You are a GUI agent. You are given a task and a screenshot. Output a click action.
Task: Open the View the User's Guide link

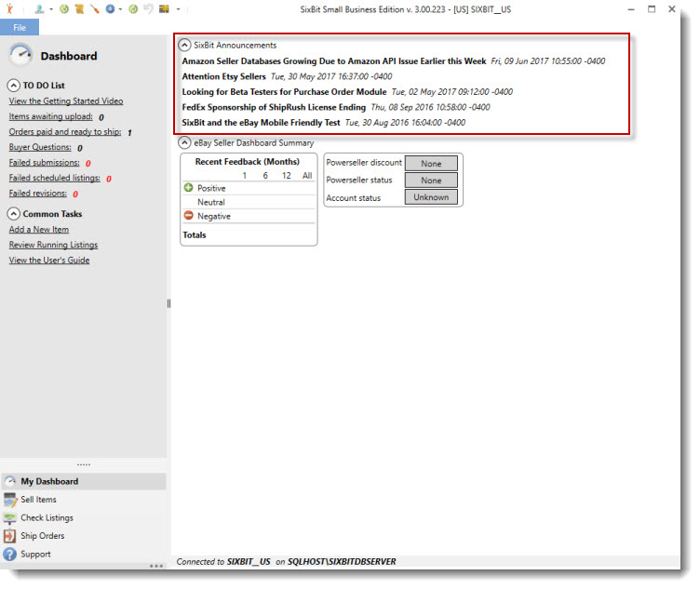(x=49, y=261)
